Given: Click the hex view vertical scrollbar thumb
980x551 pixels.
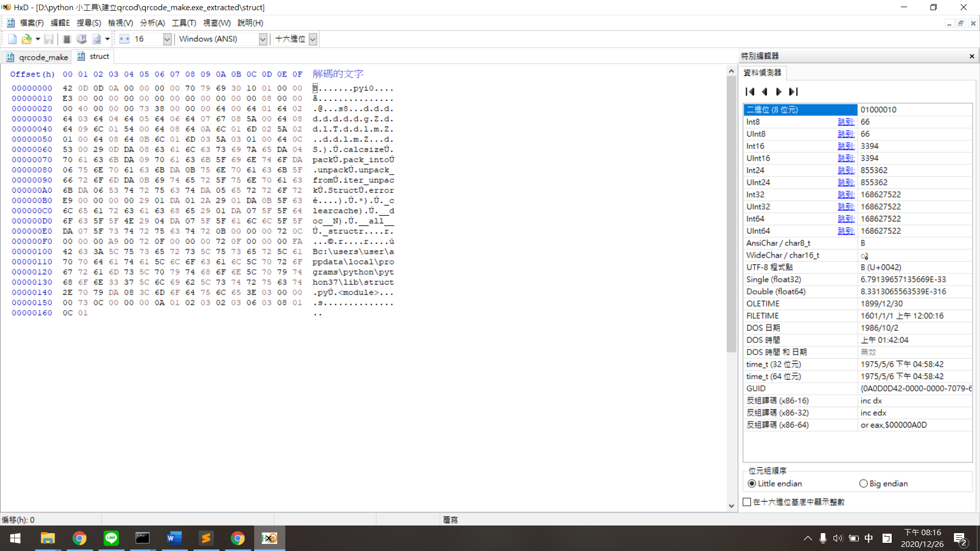Looking at the screenshot, I should (731, 214).
